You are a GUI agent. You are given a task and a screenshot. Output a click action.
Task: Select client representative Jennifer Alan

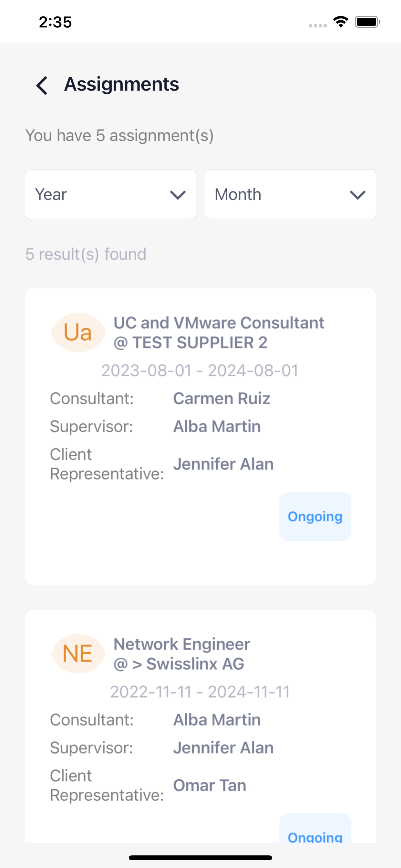coord(223,464)
